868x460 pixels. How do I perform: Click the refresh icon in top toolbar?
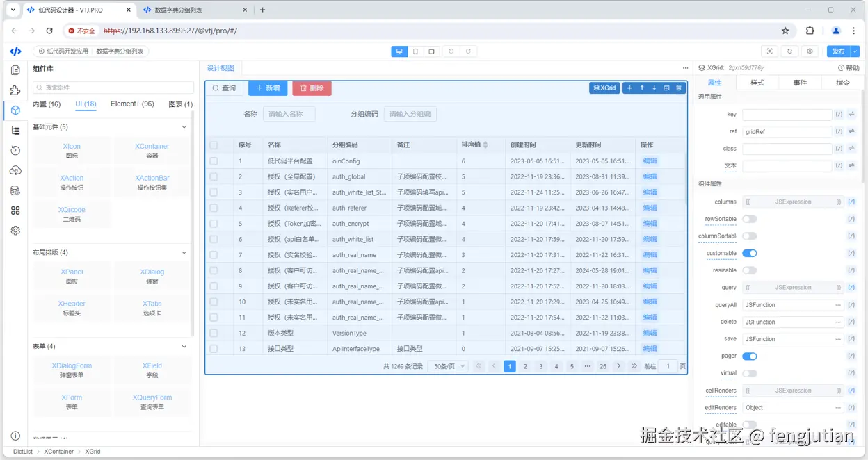[x=789, y=51]
